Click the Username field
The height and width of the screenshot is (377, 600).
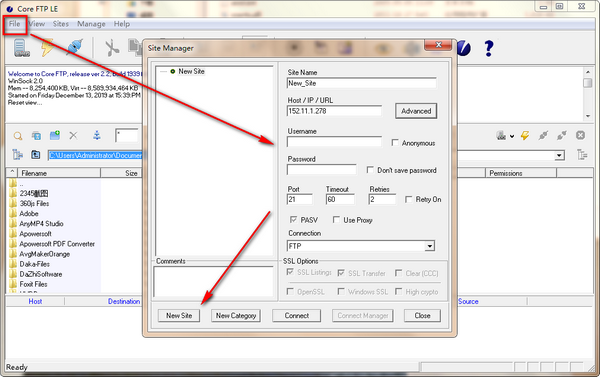tap(334, 142)
